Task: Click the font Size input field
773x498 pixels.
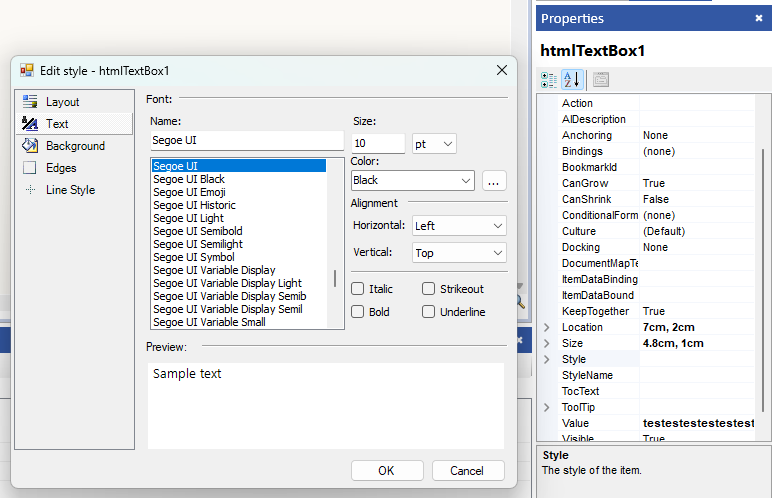Action: coord(378,144)
